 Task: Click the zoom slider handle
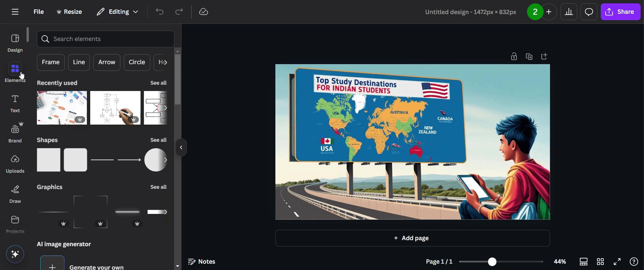492,262
